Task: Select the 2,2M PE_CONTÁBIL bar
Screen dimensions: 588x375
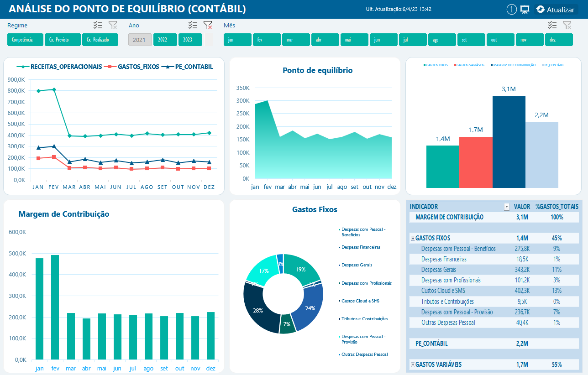Action: [541, 155]
